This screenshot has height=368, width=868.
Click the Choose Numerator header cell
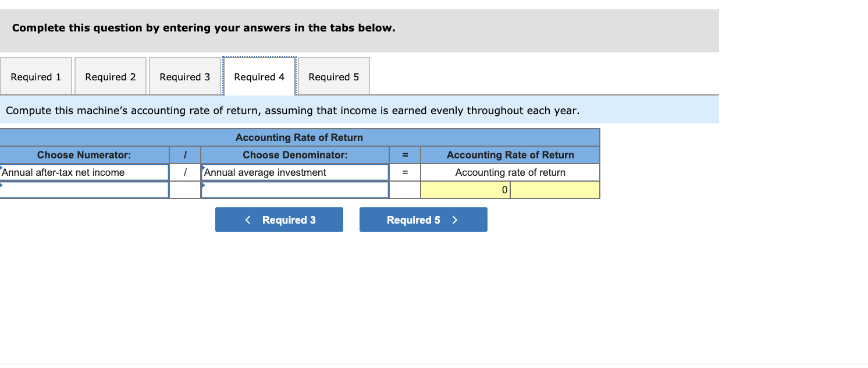tap(84, 155)
